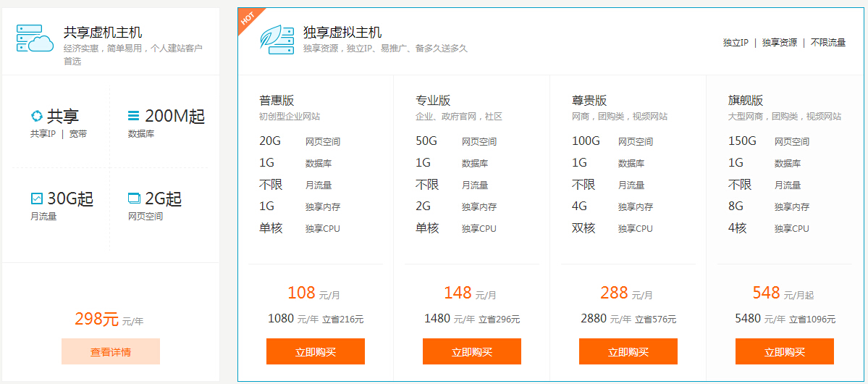The image size is (868, 384).
Task: Click the 50G 网页空间 spec row
Action: click(x=456, y=141)
